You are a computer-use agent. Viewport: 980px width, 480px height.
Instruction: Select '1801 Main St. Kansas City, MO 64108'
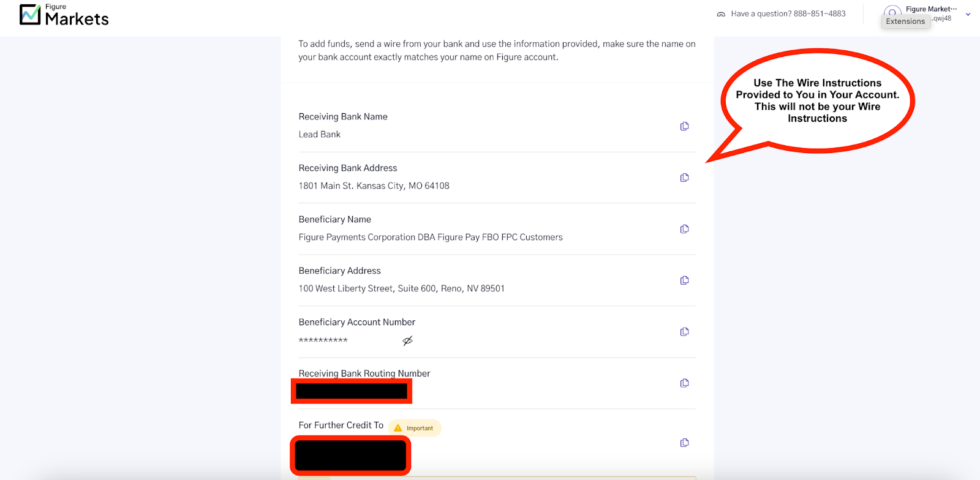(x=374, y=186)
